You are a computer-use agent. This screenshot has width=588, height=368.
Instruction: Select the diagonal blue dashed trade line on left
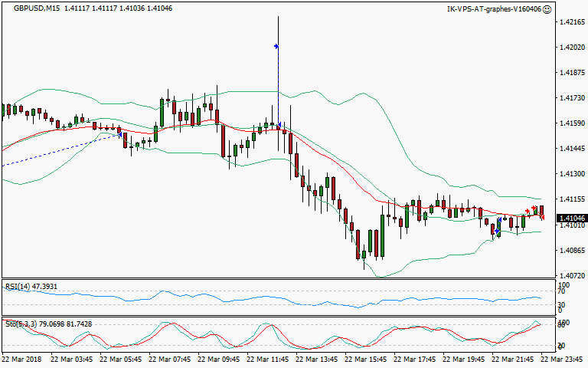60,149
